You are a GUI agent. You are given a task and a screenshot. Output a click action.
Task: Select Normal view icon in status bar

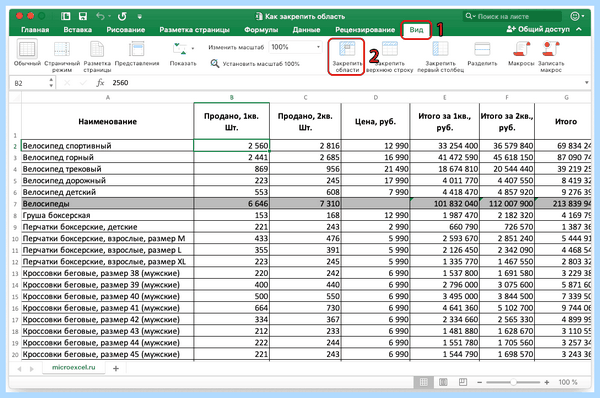pyautogui.click(x=424, y=382)
